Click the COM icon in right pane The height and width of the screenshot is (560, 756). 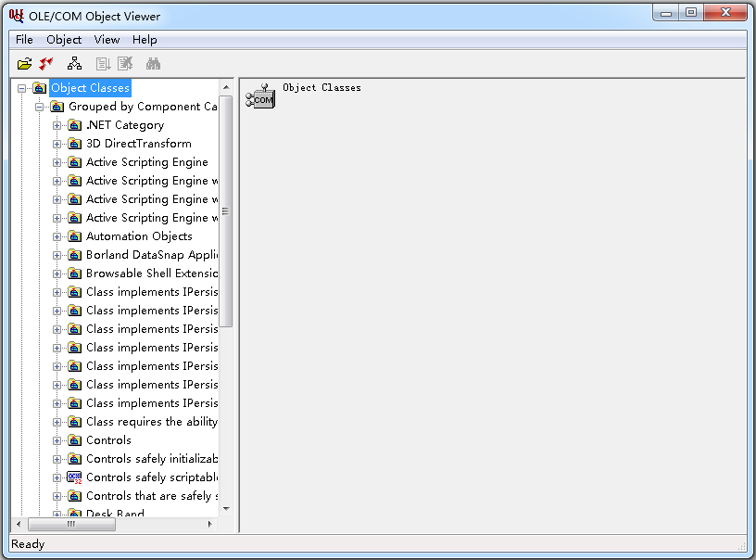(x=260, y=97)
